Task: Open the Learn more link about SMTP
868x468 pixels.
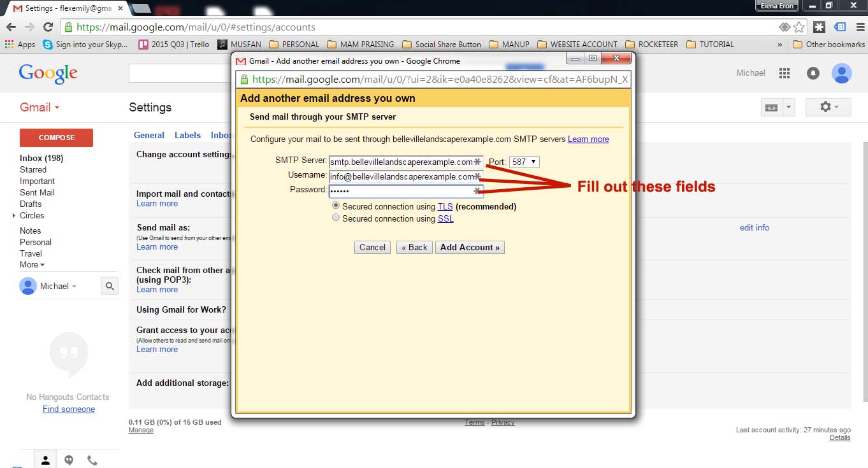Action: pyautogui.click(x=588, y=139)
